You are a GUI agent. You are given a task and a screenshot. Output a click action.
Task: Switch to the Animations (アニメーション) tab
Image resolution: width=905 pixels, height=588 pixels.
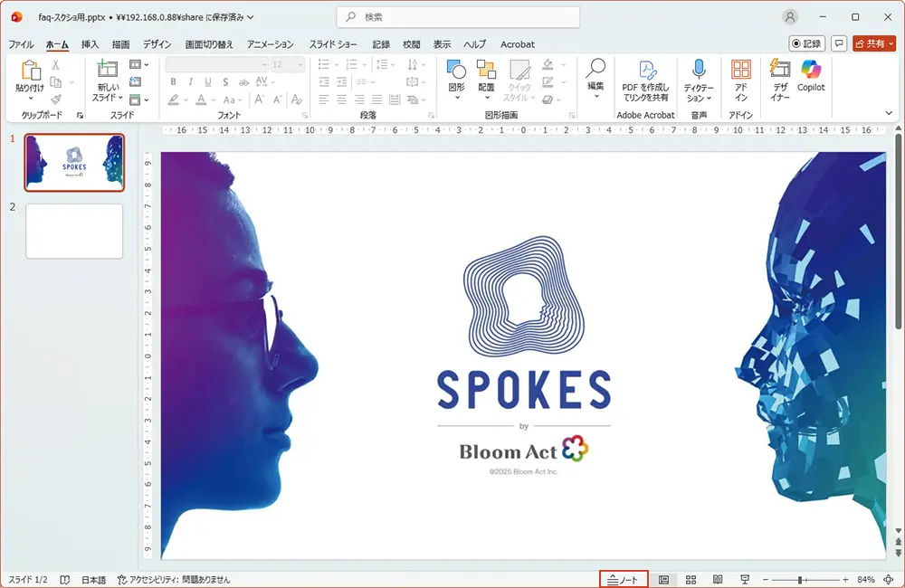270,44
